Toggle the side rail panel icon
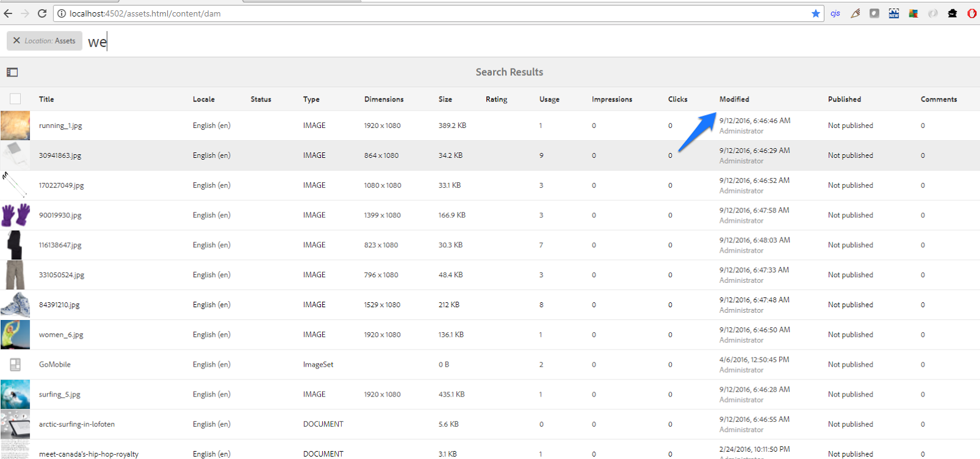Viewport: 980px width, 459px height. [12, 72]
